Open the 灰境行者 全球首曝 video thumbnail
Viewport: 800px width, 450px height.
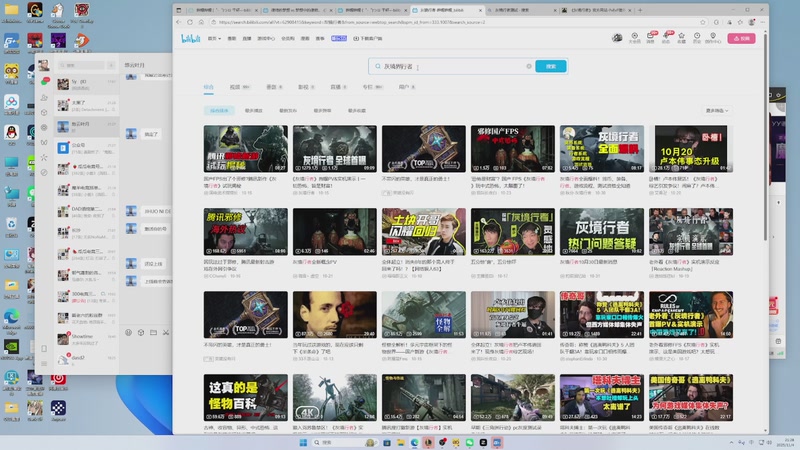[x=335, y=148]
